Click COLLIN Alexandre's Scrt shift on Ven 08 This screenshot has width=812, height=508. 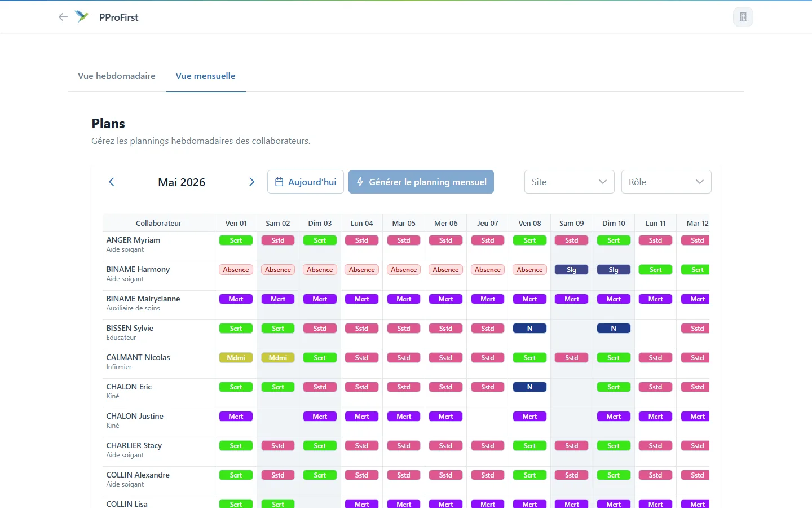pyautogui.click(x=530, y=475)
